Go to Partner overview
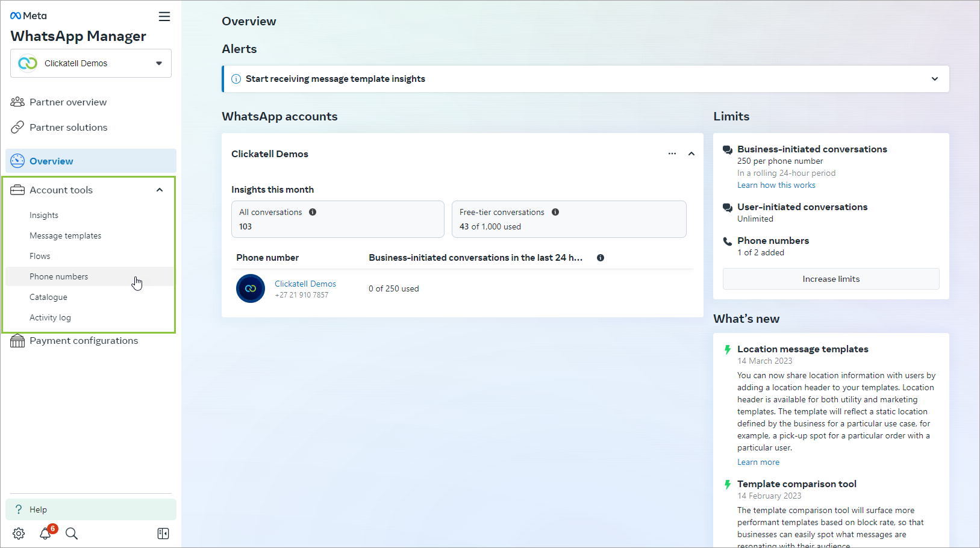This screenshot has width=980, height=548. tap(67, 102)
